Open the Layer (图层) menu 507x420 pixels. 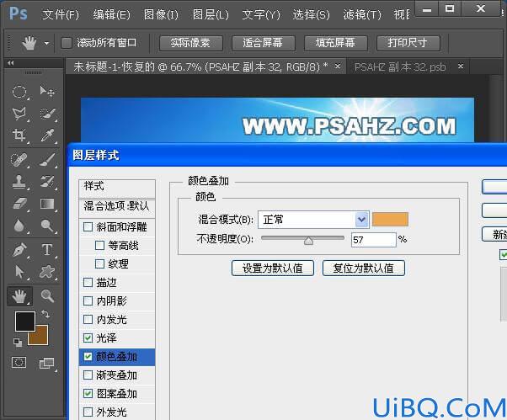click(211, 14)
